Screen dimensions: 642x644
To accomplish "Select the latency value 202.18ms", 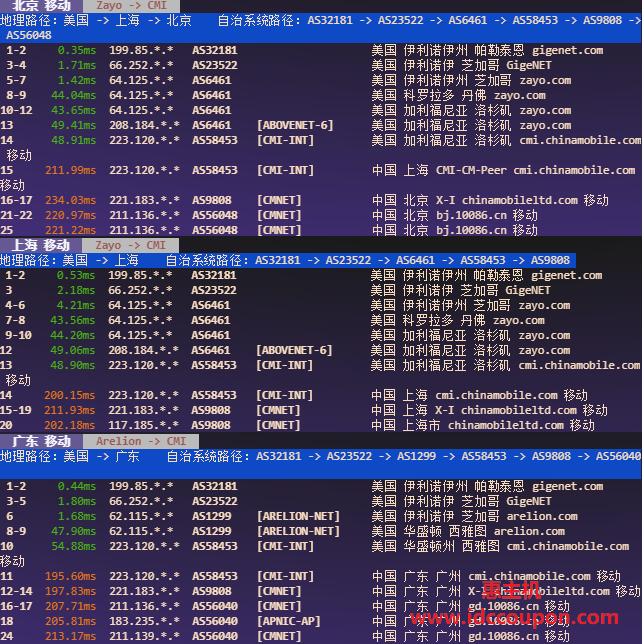I will coord(70,425).
